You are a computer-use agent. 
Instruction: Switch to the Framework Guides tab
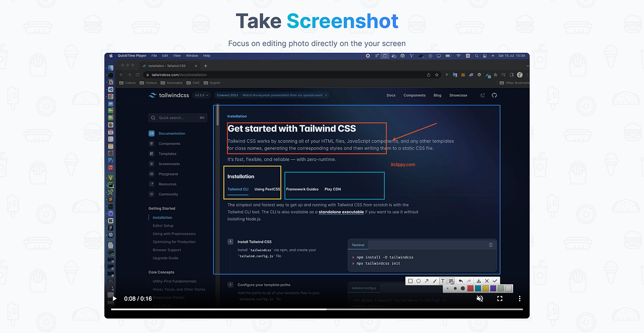click(302, 189)
